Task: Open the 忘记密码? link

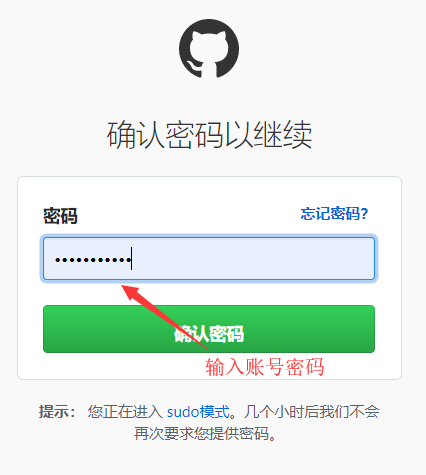Action: coord(334,214)
